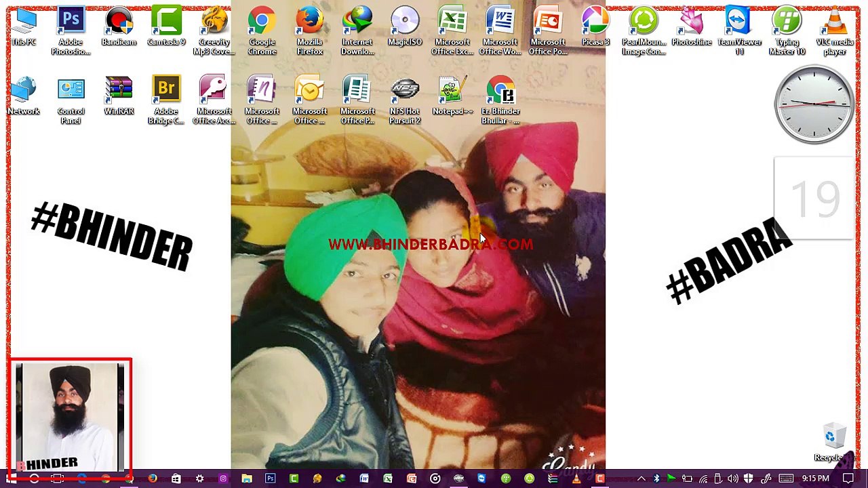Open battery power status tray icon
This screenshot has height=488, width=868.
687,479
